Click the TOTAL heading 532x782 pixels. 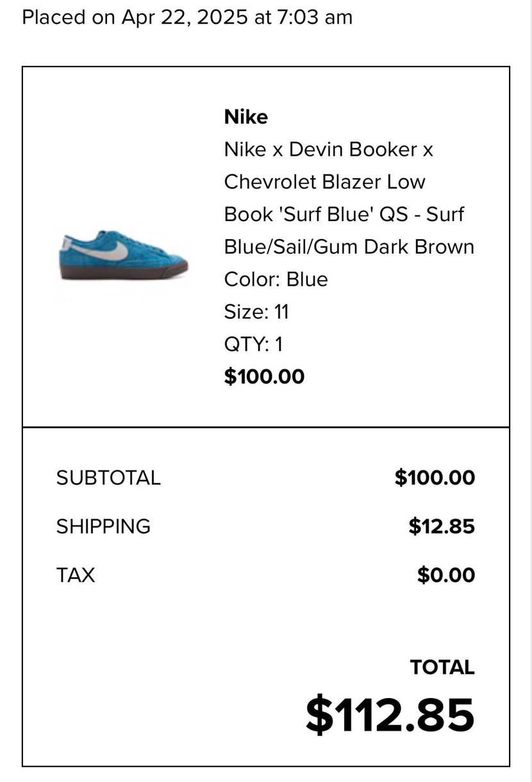(x=442, y=667)
